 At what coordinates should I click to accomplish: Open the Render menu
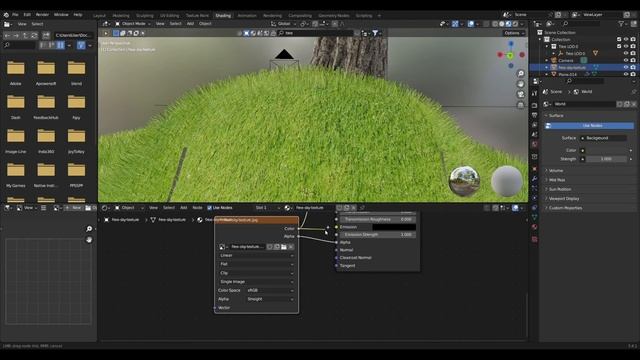(42, 15)
